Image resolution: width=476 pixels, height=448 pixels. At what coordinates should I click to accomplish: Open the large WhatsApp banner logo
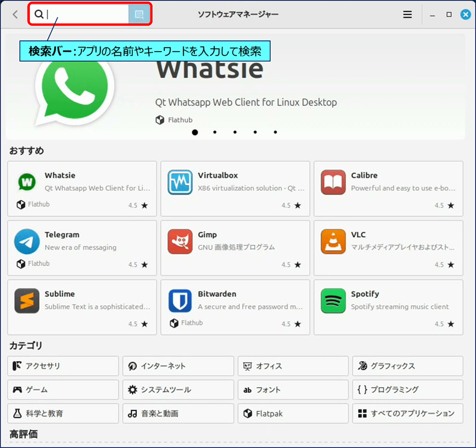pos(75,91)
